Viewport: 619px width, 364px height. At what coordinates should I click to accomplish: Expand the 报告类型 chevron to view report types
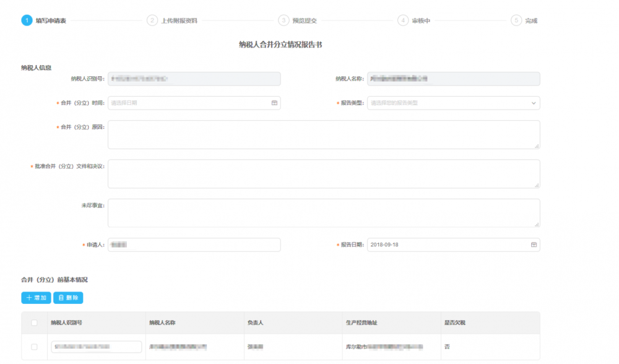pos(533,103)
